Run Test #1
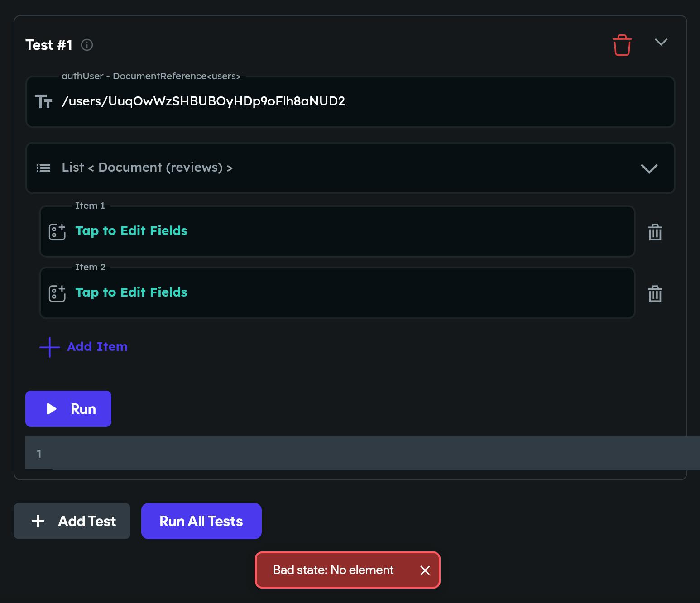This screenshot has height=603, width=700. click(x=68, y=409)
